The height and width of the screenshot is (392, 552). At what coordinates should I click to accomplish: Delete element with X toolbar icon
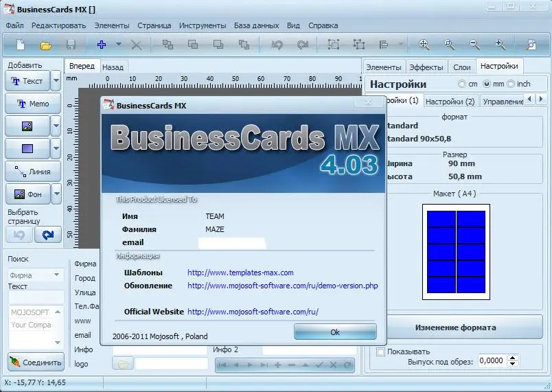(x=136, y=45)
